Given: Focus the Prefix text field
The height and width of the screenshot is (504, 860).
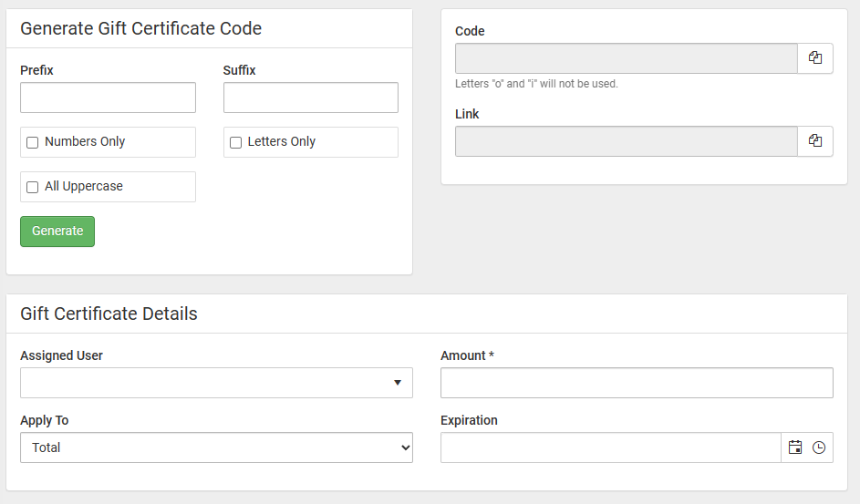Looking at the screenshot, I should (x=108, y=98).
